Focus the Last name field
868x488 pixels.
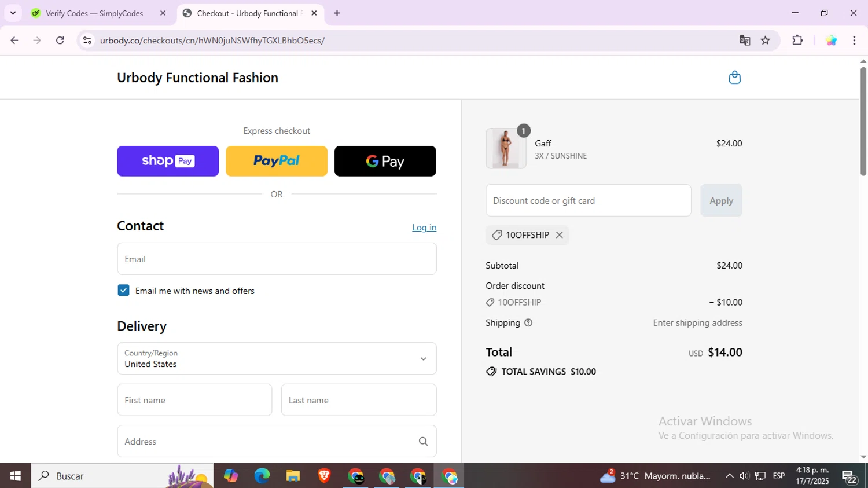pyautogui.click(x=359, y=400)
